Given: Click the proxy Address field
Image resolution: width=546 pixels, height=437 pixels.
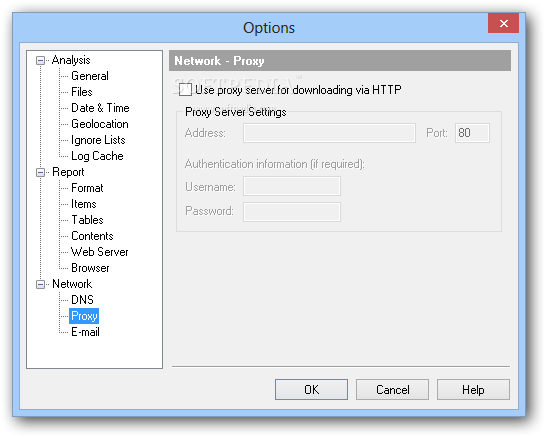Looking at the screenshot, I should (329, 133).
